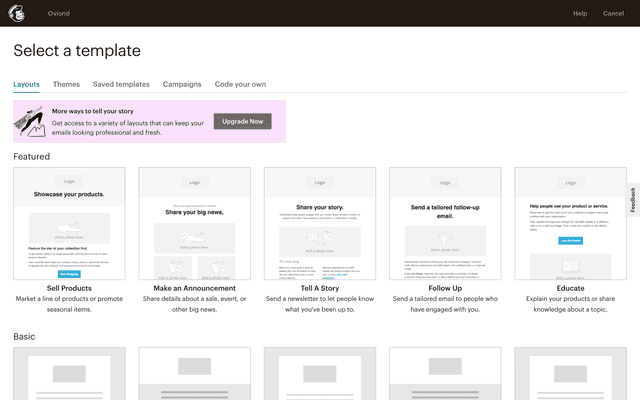The height and width of the screenshot is (400, 640).
Task: Click the Upgrade Now button
Action: pyautogui.click(x=242, y=121)
